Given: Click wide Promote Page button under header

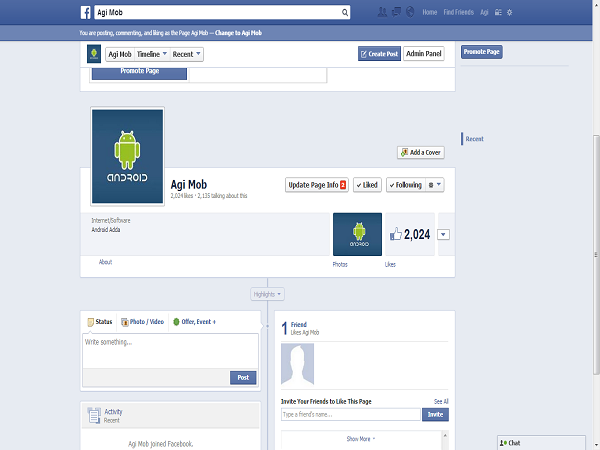Looking at the screenshot, I should click(139, 73).
